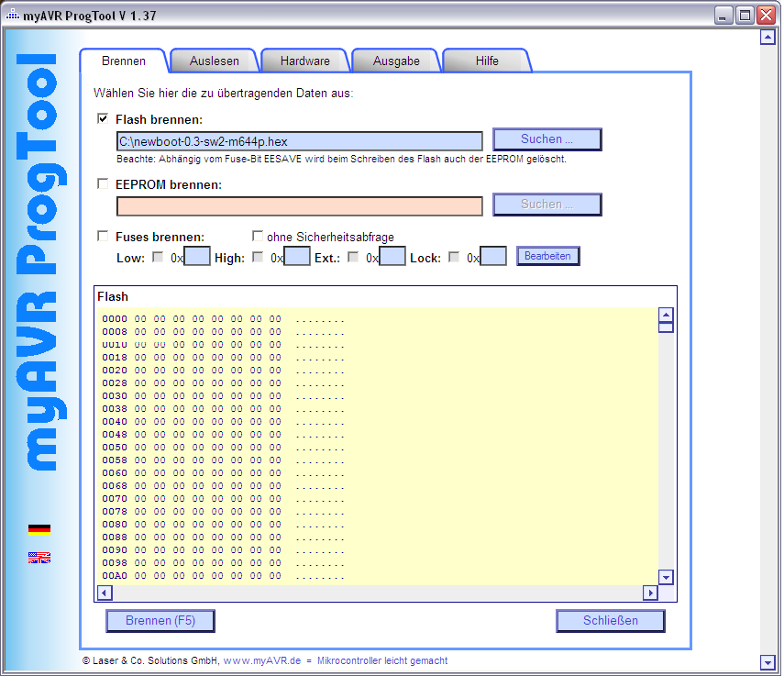Uncheck the Flash brennen checkbox

click(103, 118)
